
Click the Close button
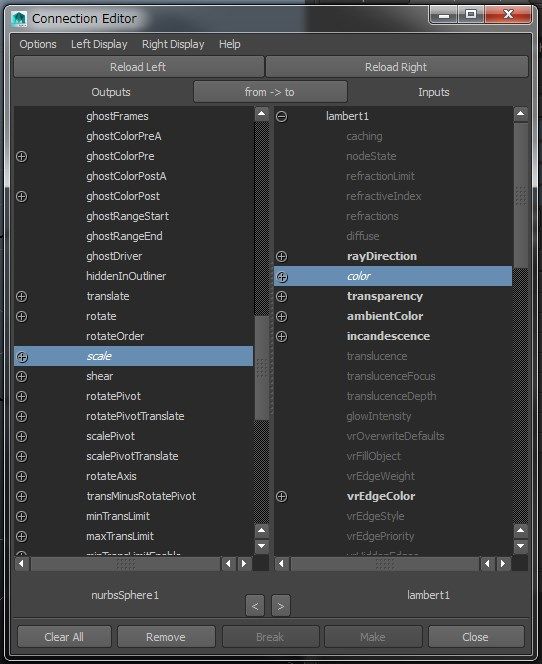476,637
